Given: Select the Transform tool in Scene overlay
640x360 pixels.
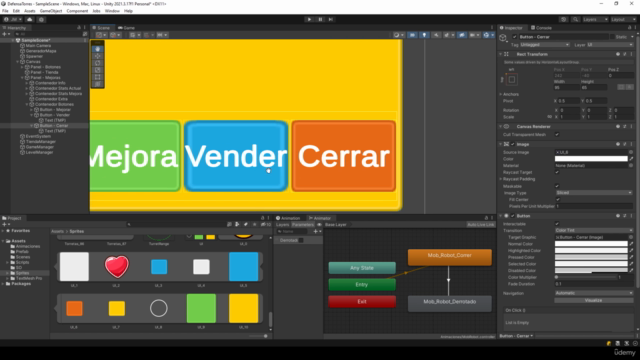Looking at the screenshot, I should [x=97, y=84].
